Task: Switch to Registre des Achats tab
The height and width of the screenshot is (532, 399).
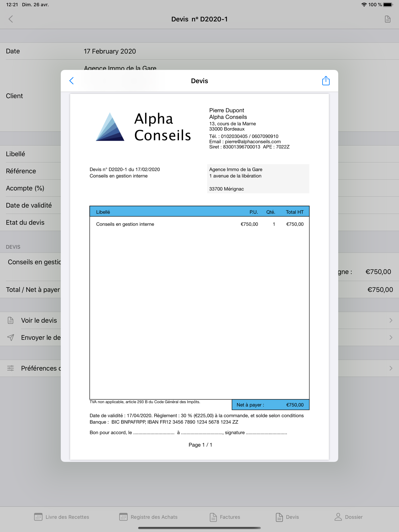Action: coord(148,517)
